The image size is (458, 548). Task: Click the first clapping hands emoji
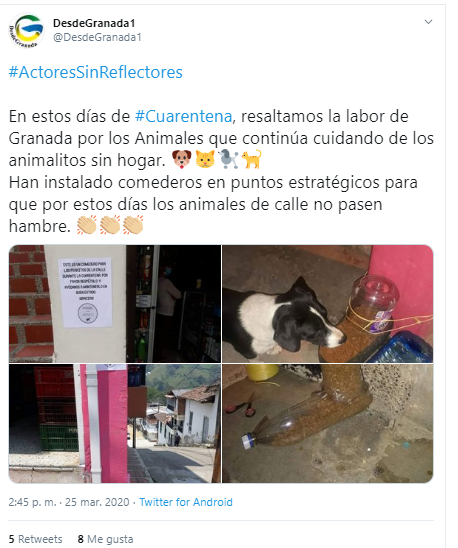tap(87, 225)
